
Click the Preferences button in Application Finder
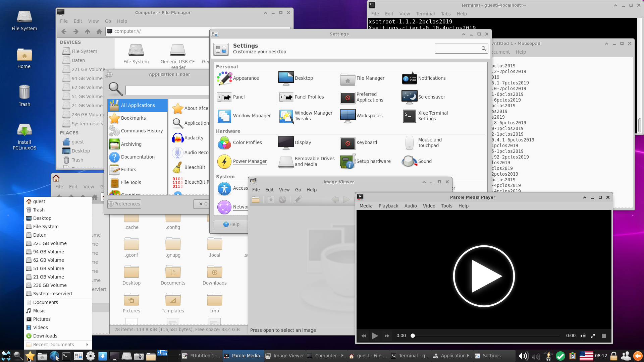124,204
